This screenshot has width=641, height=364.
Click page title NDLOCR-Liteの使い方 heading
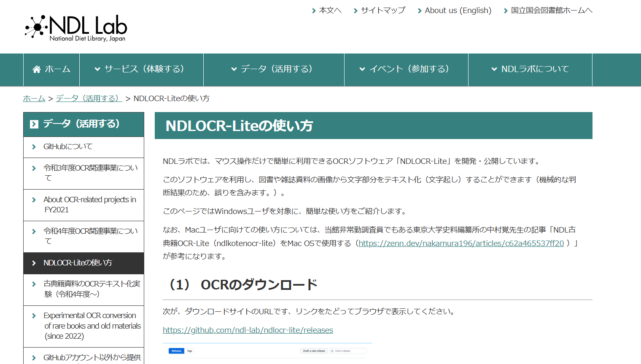pyautogui.click(x=239, y=126)
